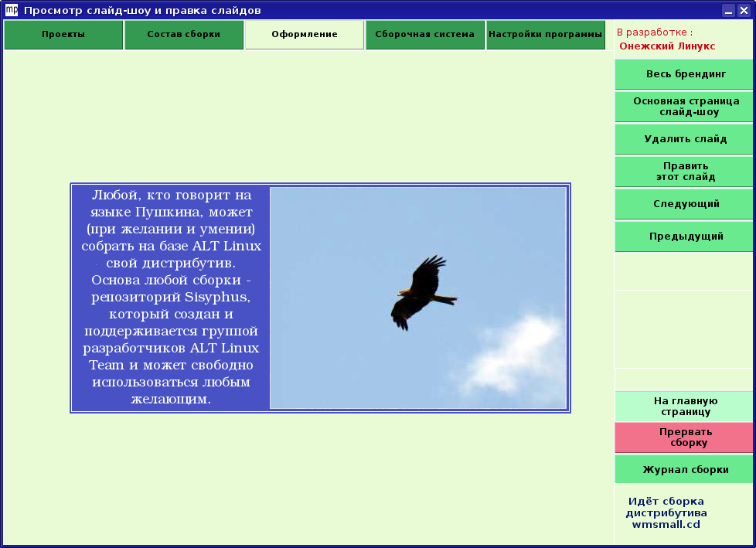Click the mp application icon in title bar
This screenshot has height=548, width=756.
(x=11, y=10)
